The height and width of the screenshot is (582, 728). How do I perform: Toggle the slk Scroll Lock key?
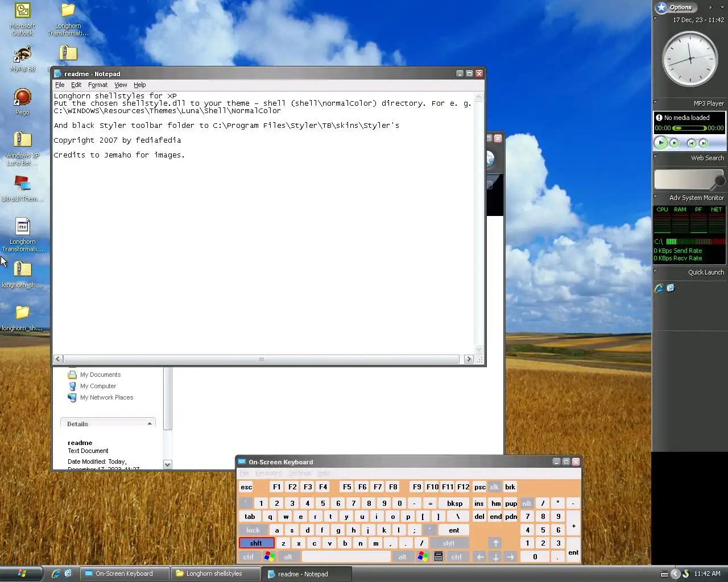(x=494, y=487)
